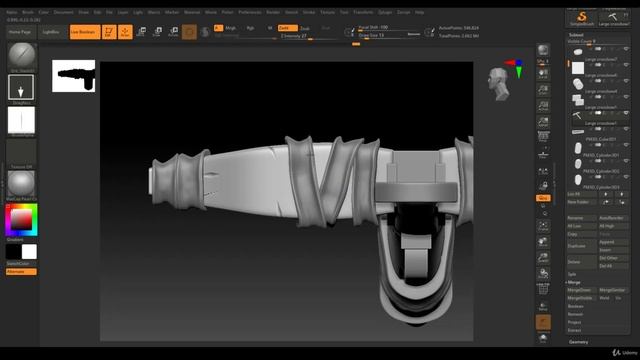The image size is (640, 360).
Task: Expand the Boolean section
Action: click(x=576, y=307)
